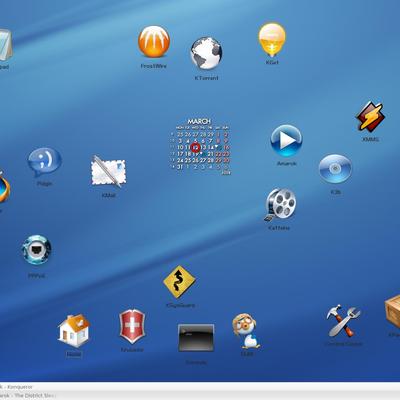400x400 pixels.
Task: Open the Home folder house icon
Action: 74,330
